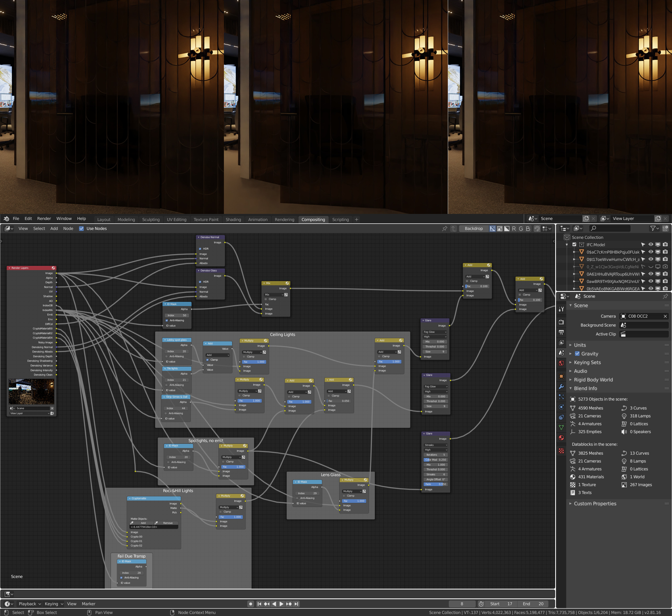Show the color and alpha backdrop channel

pyautogui.click(x=492, y=229)
